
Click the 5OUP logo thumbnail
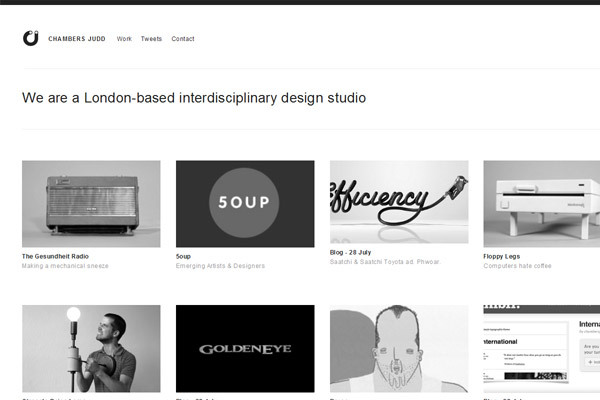pyautogui.click(x=245, y=204)
